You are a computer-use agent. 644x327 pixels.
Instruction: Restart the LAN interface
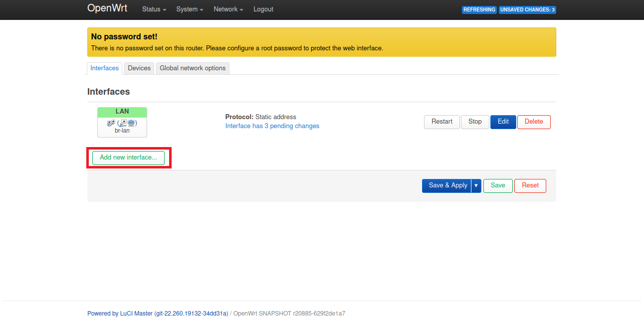[442, 122]
